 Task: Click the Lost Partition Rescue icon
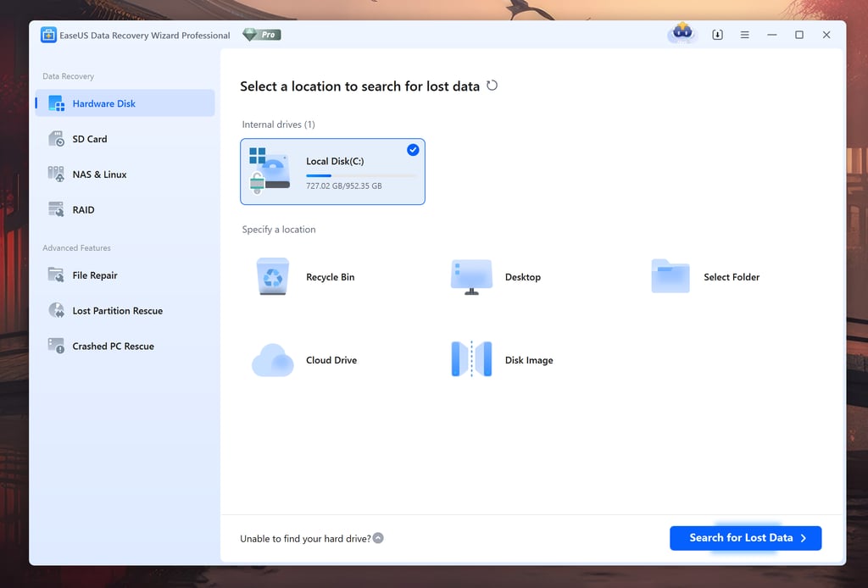pyautogui.click(x=57, y=310)
